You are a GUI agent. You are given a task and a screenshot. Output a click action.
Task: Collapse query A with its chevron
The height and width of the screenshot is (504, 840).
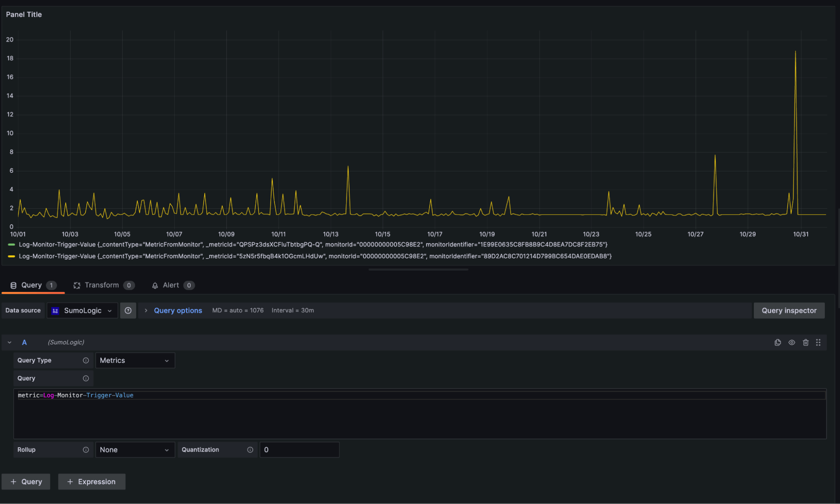click(9, 342)
